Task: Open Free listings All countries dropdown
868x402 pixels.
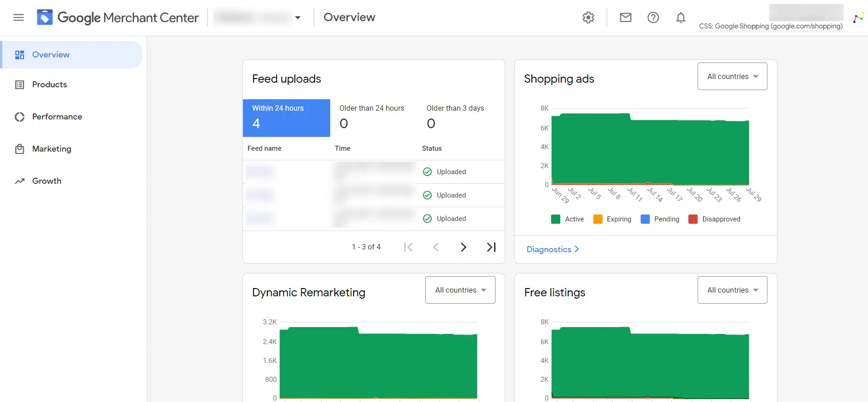Action: [733, 290]
